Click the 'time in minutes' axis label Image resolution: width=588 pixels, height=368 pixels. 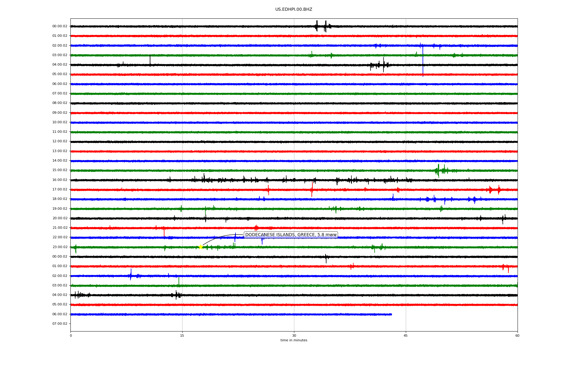coord(294,340)
